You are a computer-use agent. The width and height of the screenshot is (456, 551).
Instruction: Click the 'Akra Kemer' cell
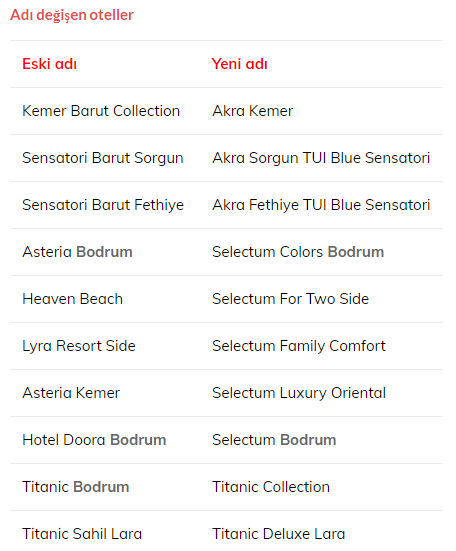tap(253, 111)
